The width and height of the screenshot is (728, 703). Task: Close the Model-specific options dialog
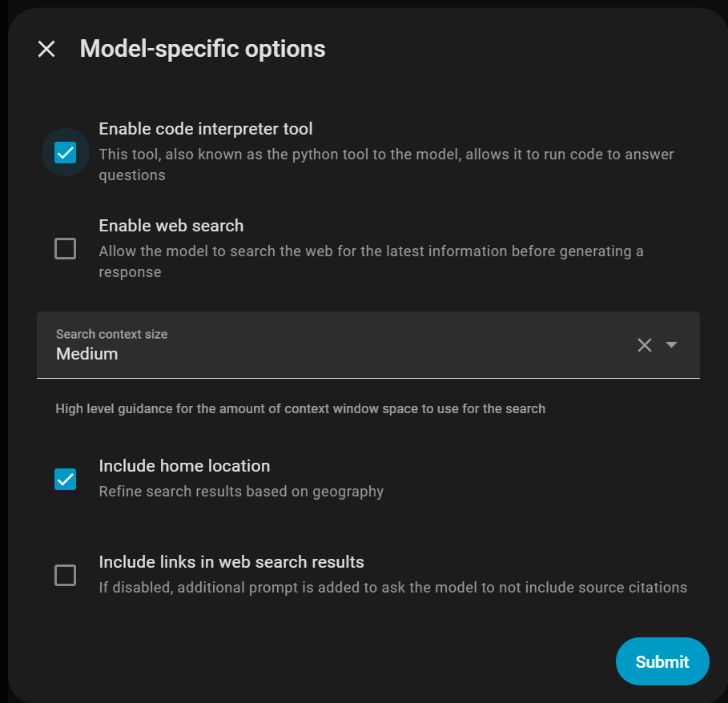[46, 49]
